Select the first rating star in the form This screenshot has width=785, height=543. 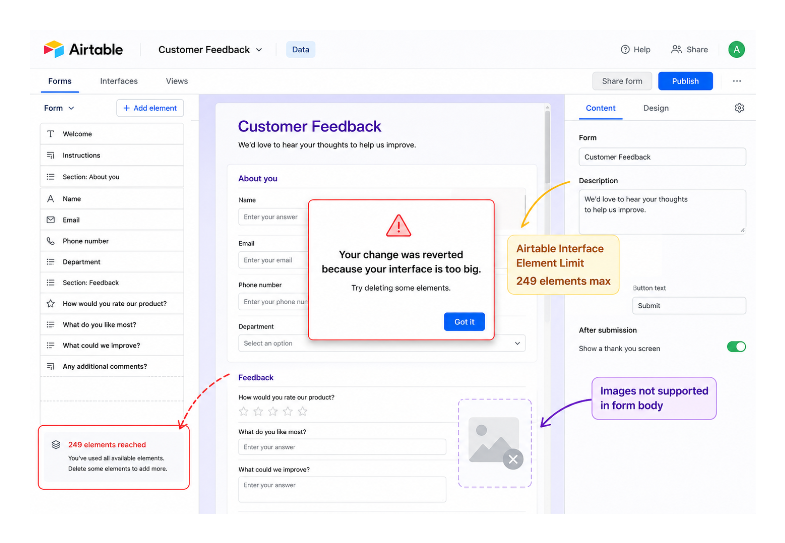[243, 411]
